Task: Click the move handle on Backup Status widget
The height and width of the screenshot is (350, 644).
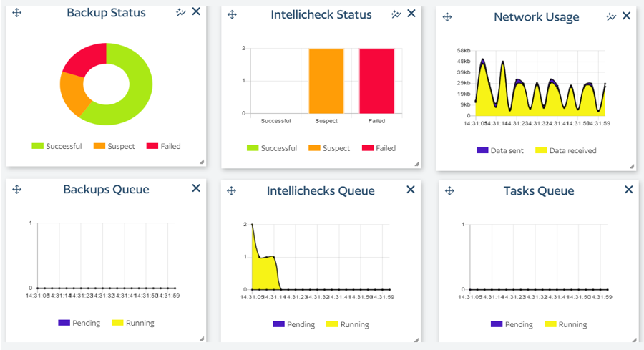Action: [17, 13]
